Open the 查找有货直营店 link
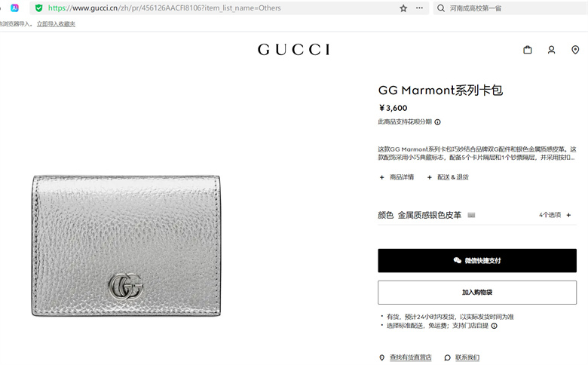Screen dimensions: 588x365 point(410,357)
